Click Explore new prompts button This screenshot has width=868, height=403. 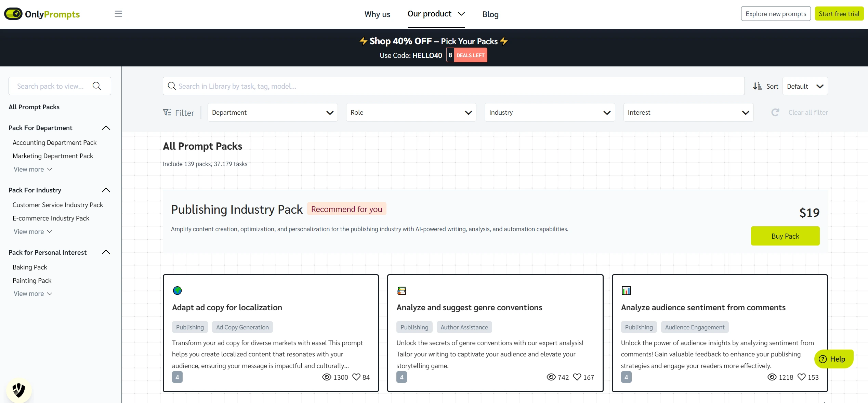776,14
